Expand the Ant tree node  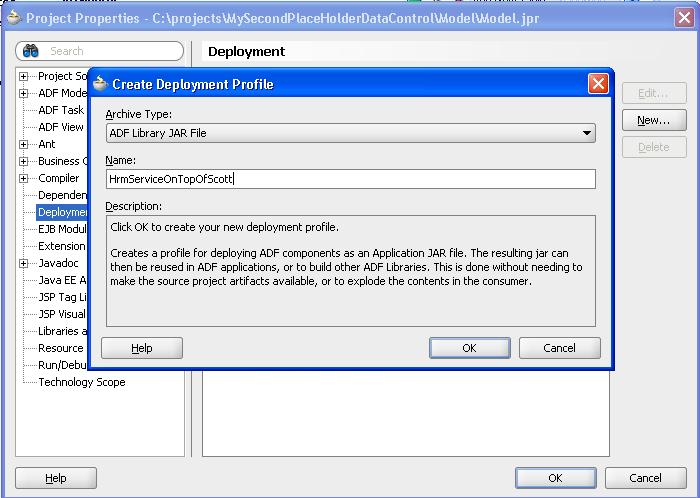23,144
